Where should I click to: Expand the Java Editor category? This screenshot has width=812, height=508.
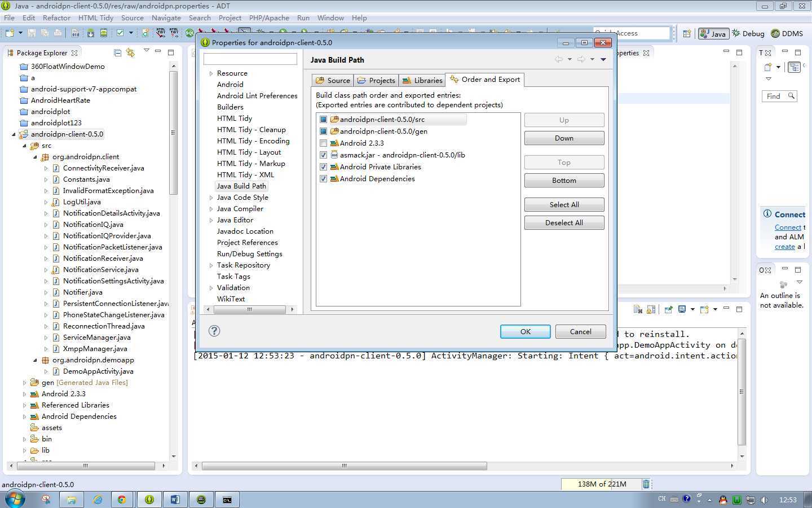point(211,220)
